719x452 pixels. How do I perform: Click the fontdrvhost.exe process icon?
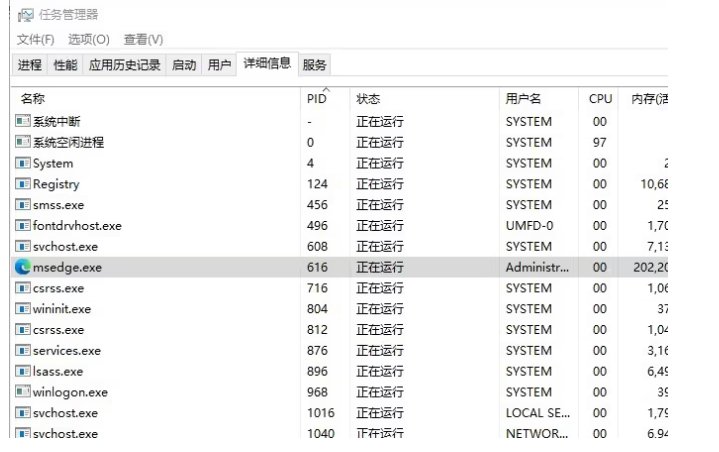[22, 225]
